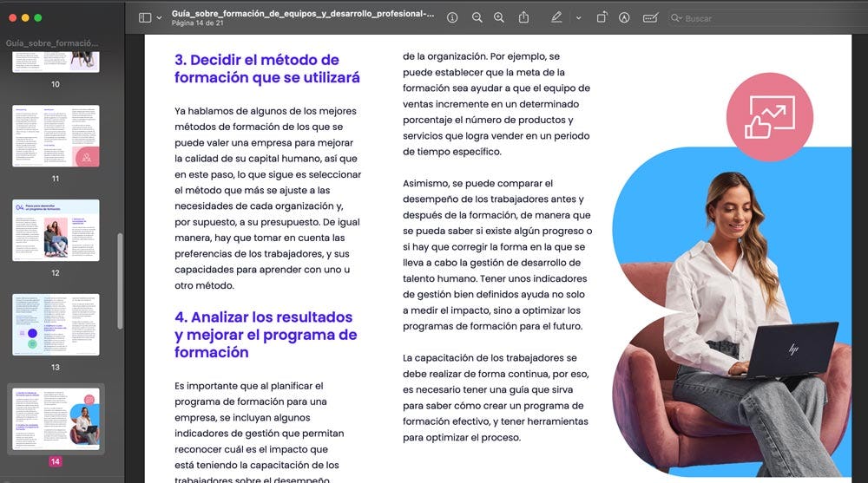Open the form filling tool icon

[x=650, y=17]
